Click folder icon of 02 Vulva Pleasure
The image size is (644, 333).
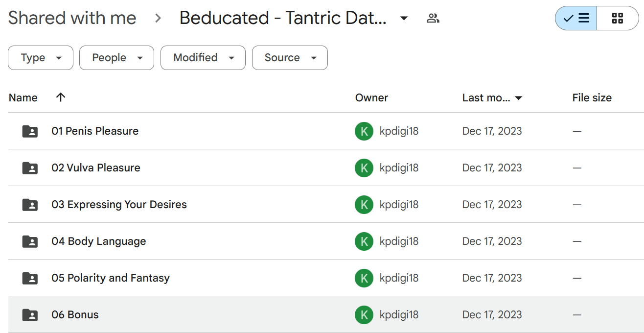point(30,168)
